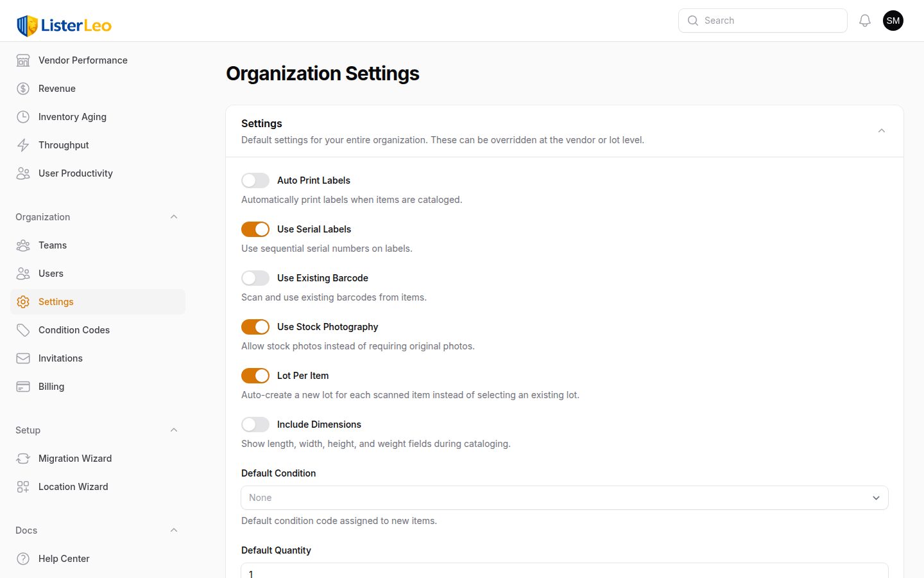Click the ListerLeo logo
Viewport: 924px width, 578px height.
pos(64,26)
